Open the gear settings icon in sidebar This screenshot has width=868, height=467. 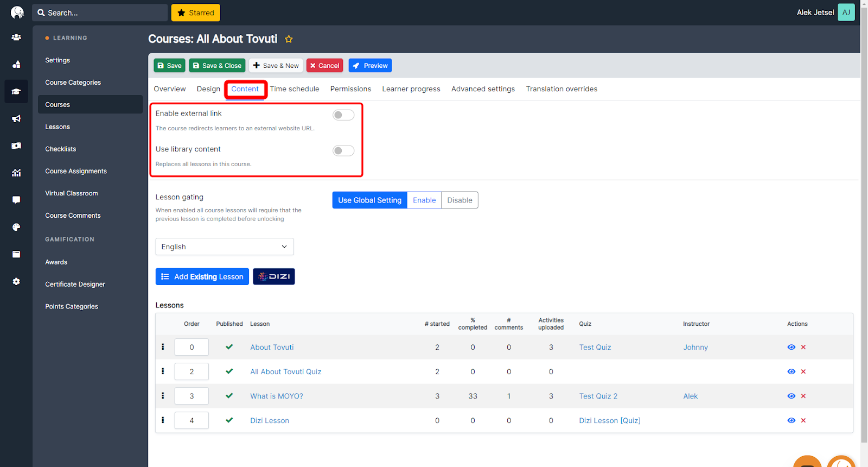[x=16, y=281]
